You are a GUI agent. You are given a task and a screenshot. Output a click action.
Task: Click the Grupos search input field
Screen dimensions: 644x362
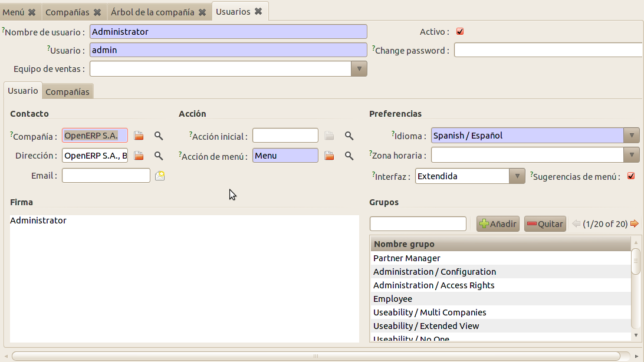click(418, 223)
